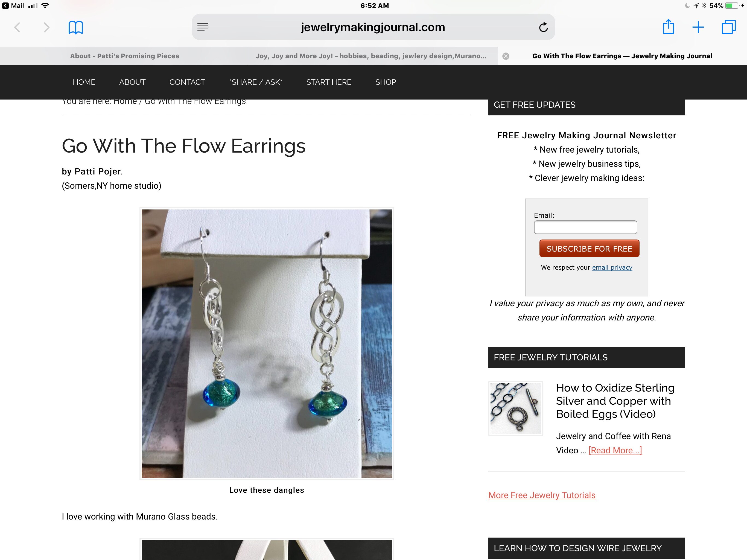
Task: Switch to About - Patti's Promising Pieces tab
Action: (x=125, y=56)
